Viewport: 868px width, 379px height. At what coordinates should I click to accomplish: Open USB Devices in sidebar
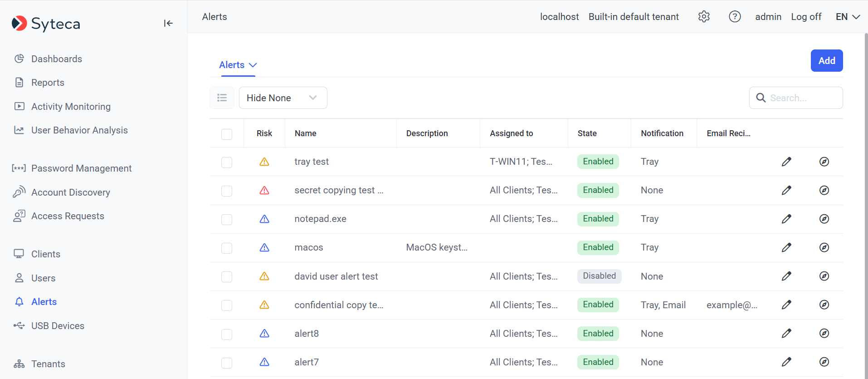(58, 326)
